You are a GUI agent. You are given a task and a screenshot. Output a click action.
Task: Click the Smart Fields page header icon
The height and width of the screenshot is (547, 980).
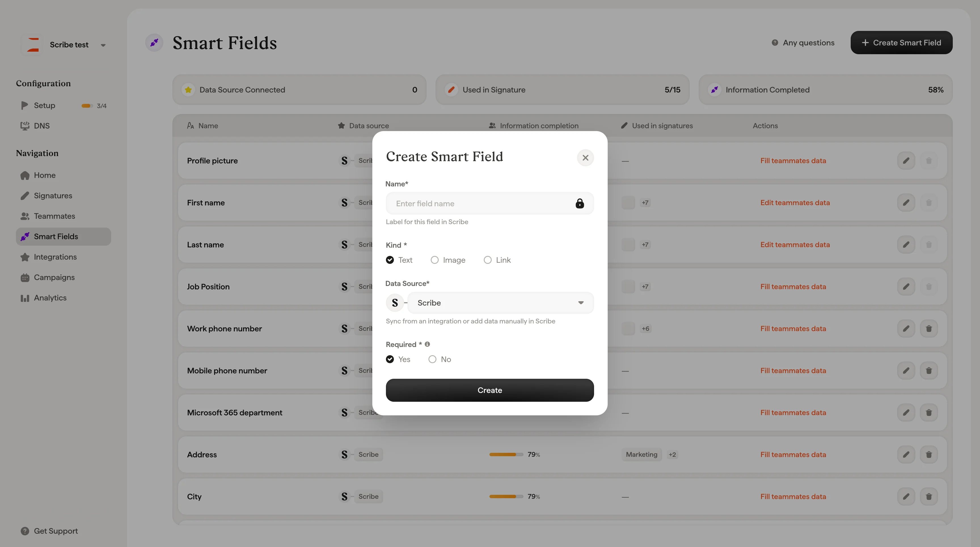(154, 43)
